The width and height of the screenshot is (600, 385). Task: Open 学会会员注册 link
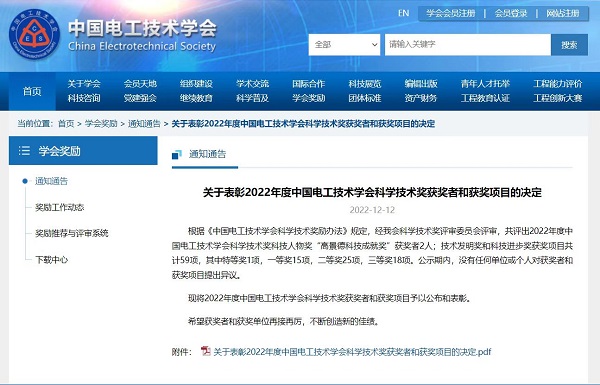[x=451, y=13]
